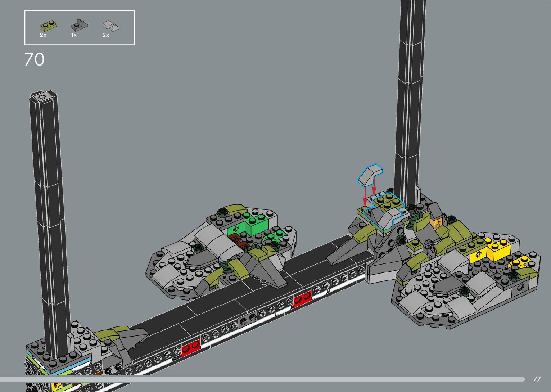Click the page number 77

536,379
